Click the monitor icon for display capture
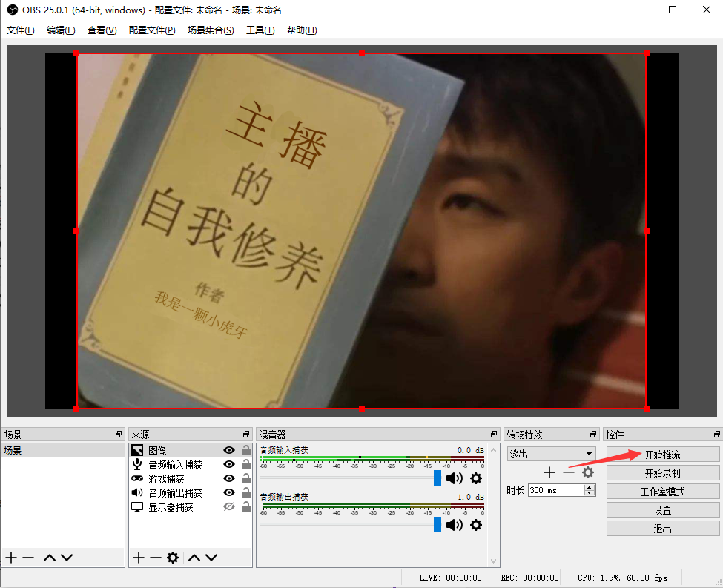The height and width of the screenshot is (588, 723). (137, 507)
